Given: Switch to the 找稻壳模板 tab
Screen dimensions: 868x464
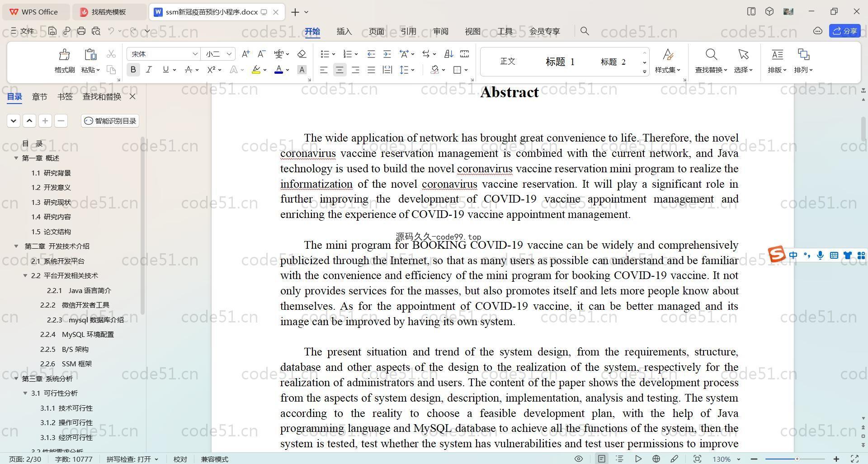Looking at the screenshot, I should point(108,12).
